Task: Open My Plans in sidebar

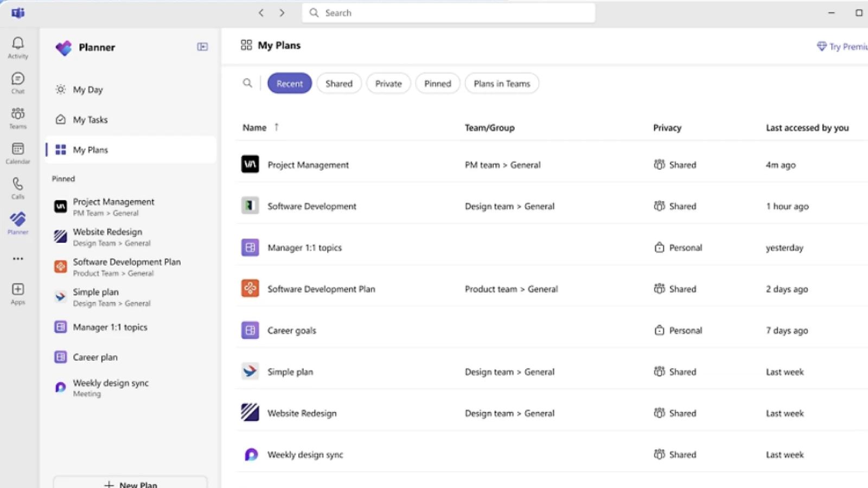Action: pyautogui.click(x=130, y=150)
